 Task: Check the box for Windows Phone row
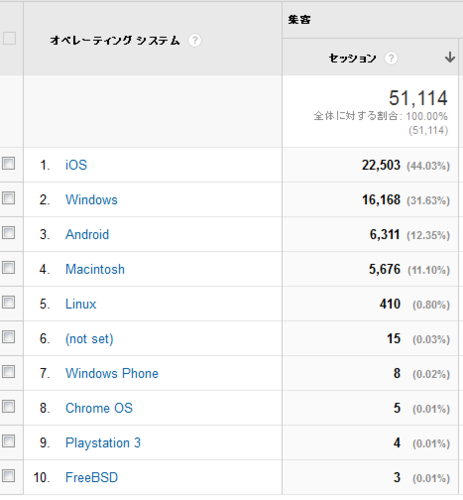point(9,371)
